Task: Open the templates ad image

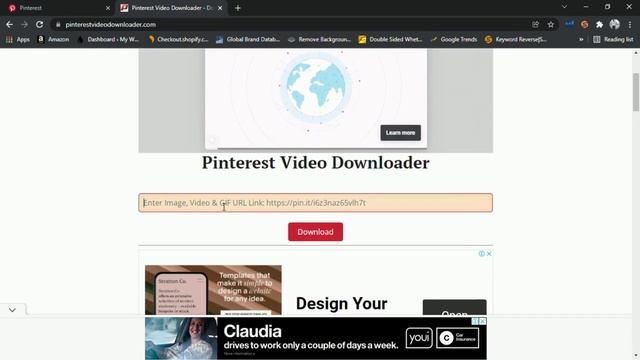Action: tap(213, 290)
